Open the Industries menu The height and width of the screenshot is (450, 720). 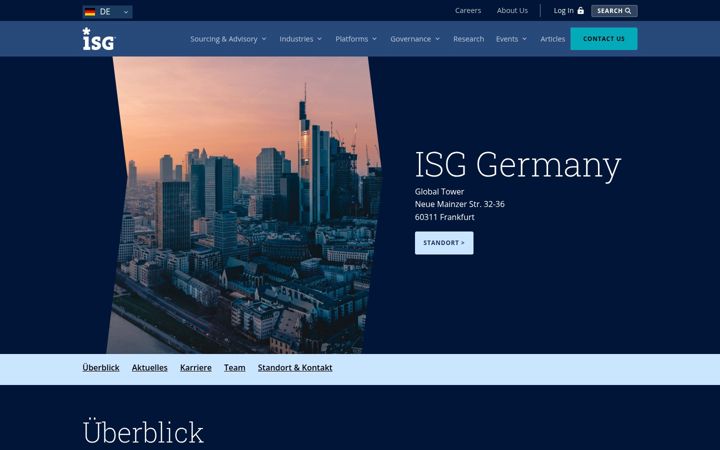click(296, 39)
